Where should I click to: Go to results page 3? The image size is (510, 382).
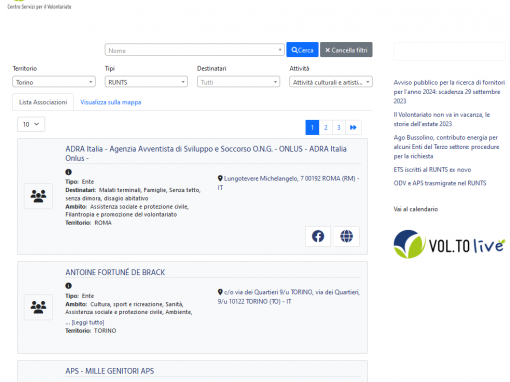(339, 127)
